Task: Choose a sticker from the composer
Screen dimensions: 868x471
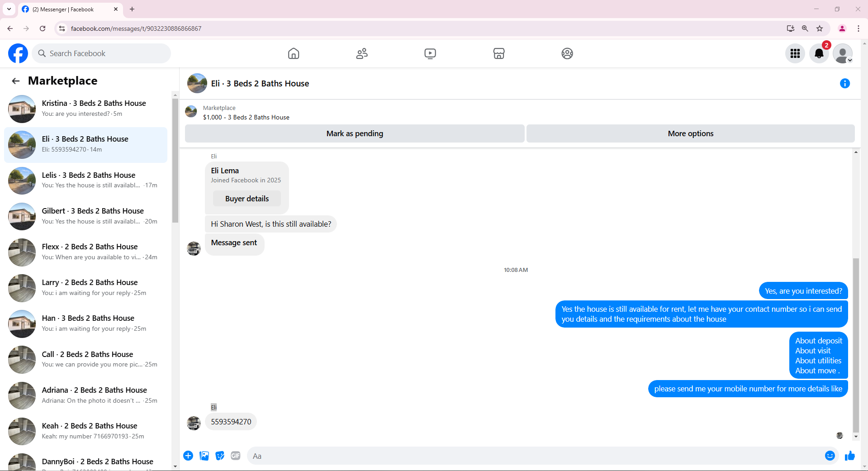Action: tap(220, 456)
